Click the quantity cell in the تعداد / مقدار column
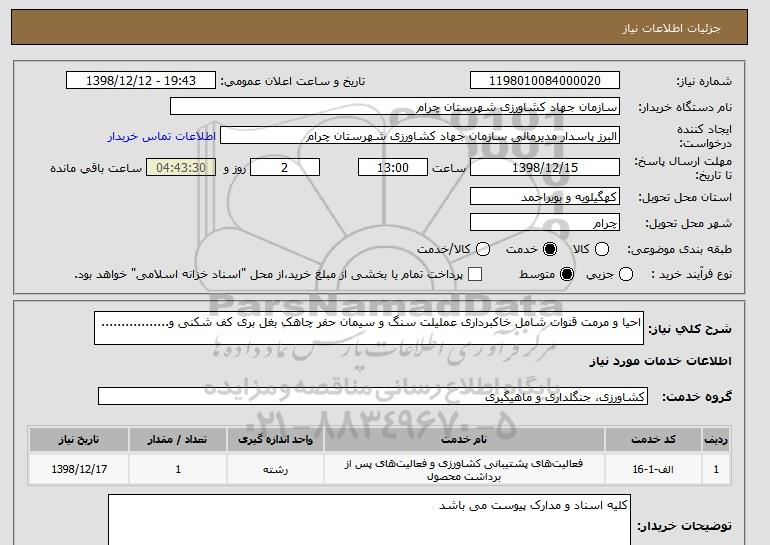The height and width of the screenshot is (545, 770). tap(178, 469)
